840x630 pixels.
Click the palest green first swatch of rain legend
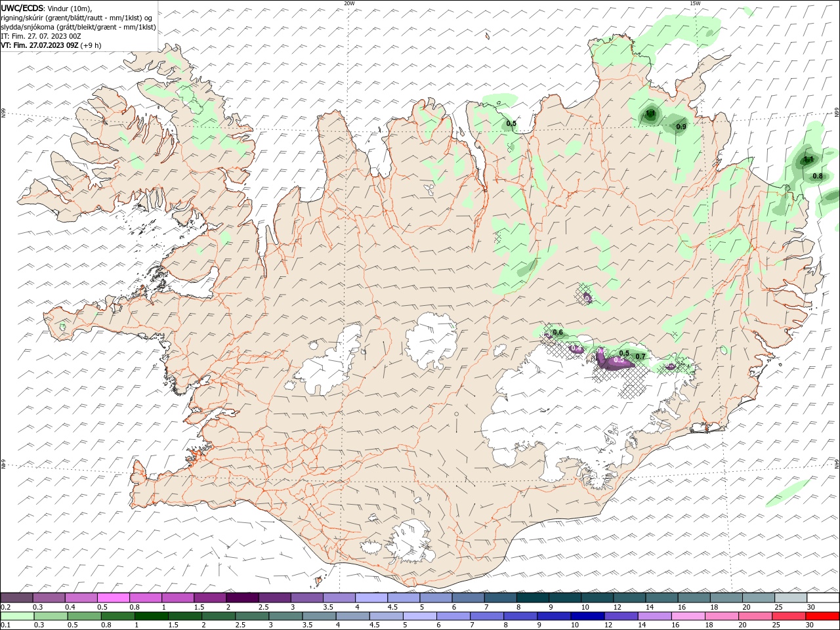pyautogui.click(x=17, y=616)
